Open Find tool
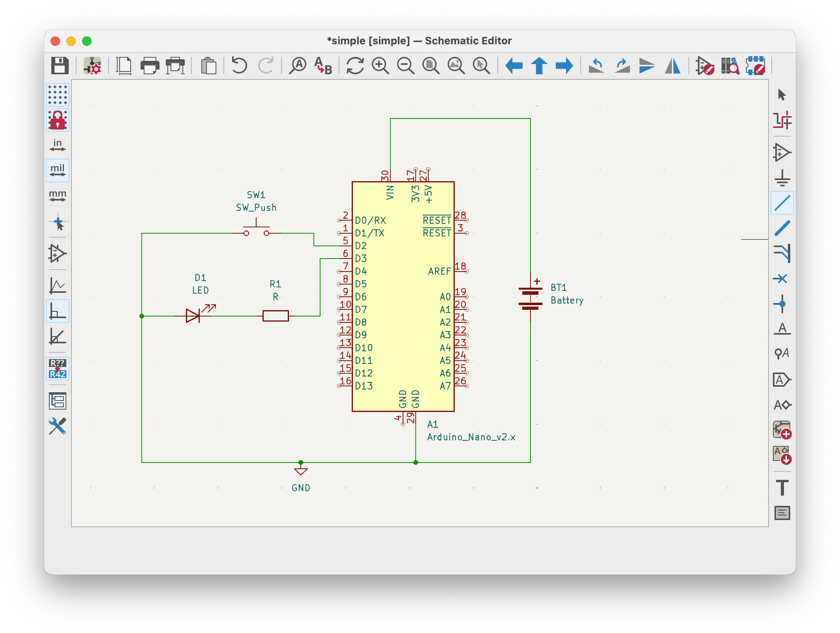 [x=298, y=66]
